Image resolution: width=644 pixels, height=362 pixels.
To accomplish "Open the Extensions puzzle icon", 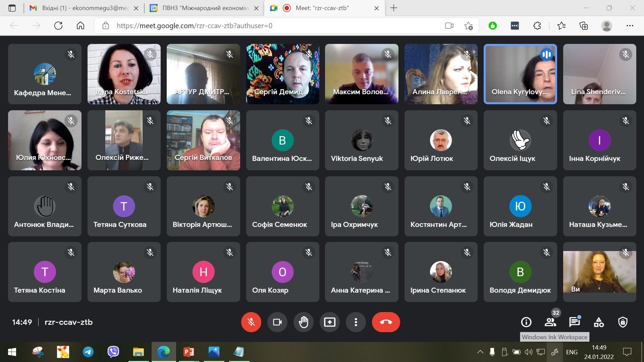I will tap(537, 25).
